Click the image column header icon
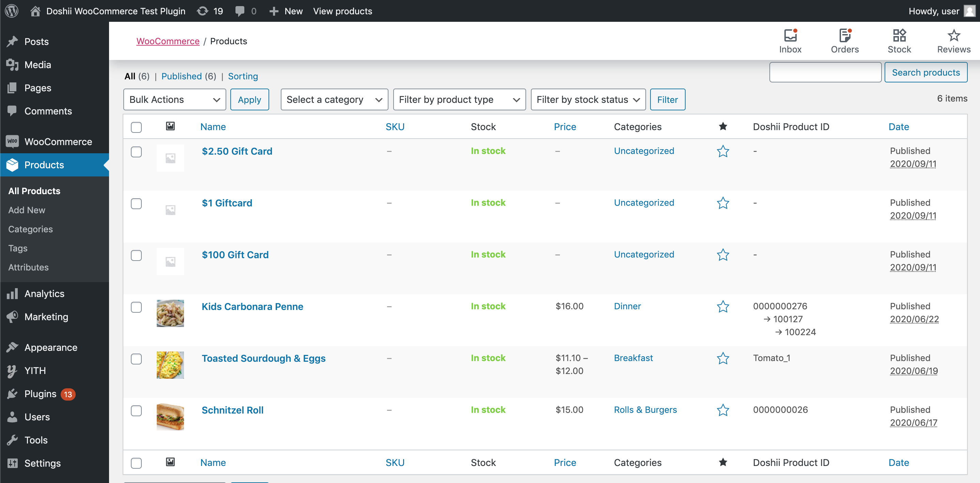Viewport: 980px width, 483px height. click(170, 126)
